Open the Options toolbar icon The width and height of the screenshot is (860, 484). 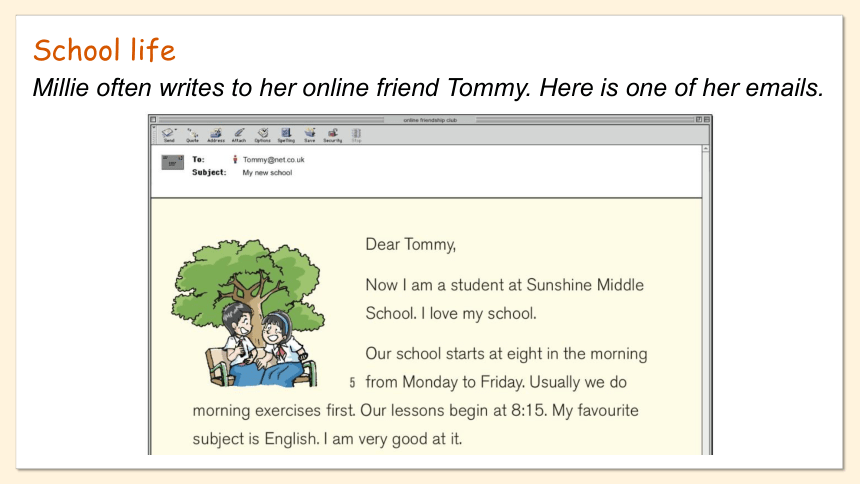click(x=263, y=134)
